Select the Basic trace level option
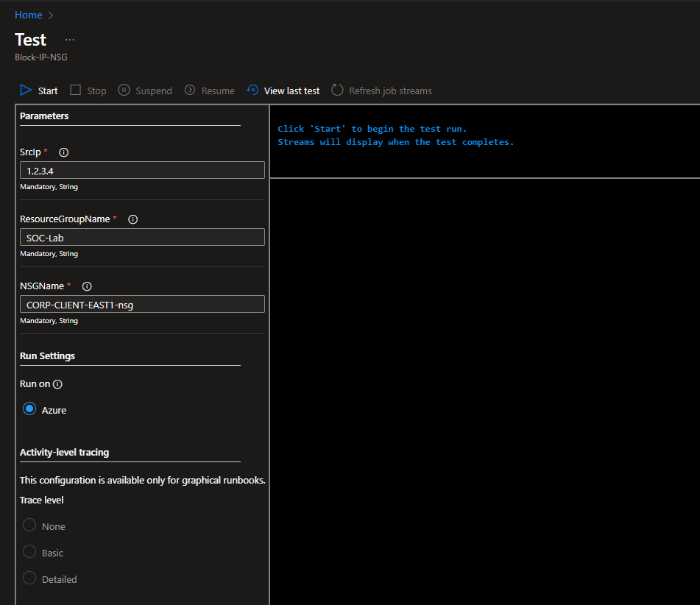 (29, 552)
